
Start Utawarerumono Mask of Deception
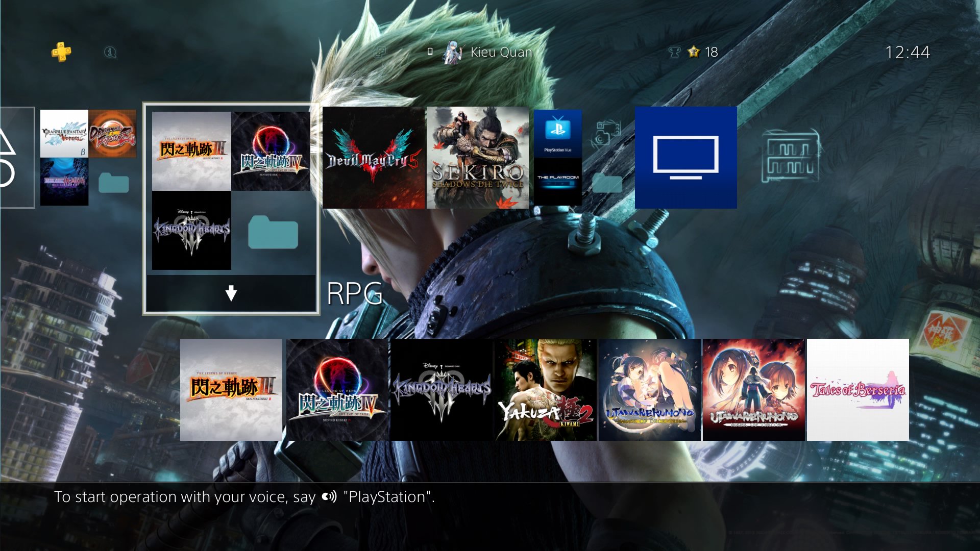(x=650, y=390)
